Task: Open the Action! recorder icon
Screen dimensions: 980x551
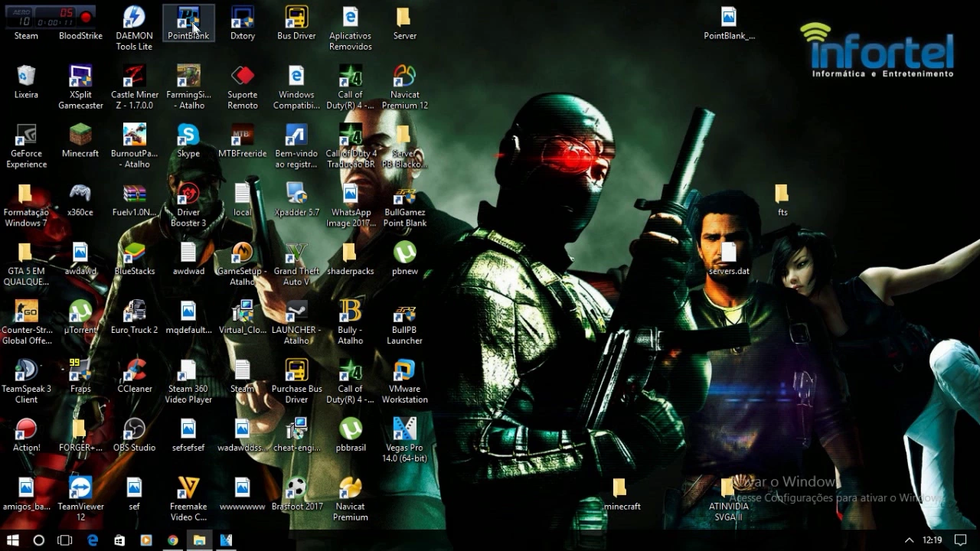Action: (26, 436)
